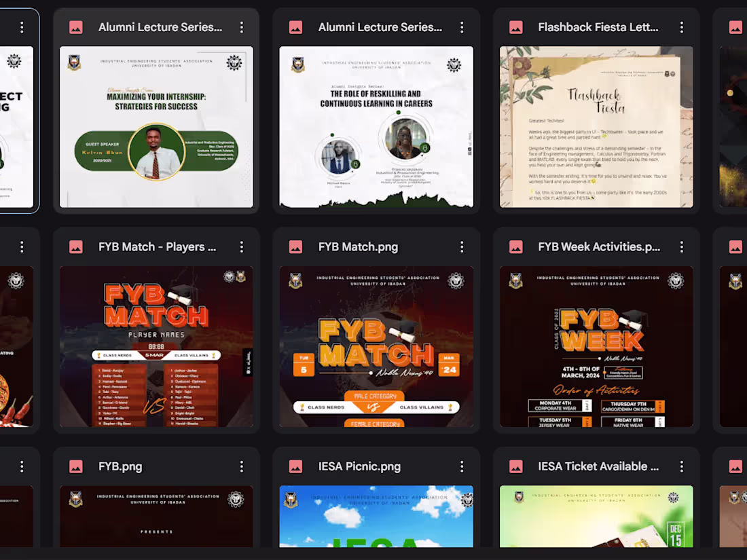Screen dimensions: 747x560
Task: Open more options for FYB.png
Action: point(242,466)
